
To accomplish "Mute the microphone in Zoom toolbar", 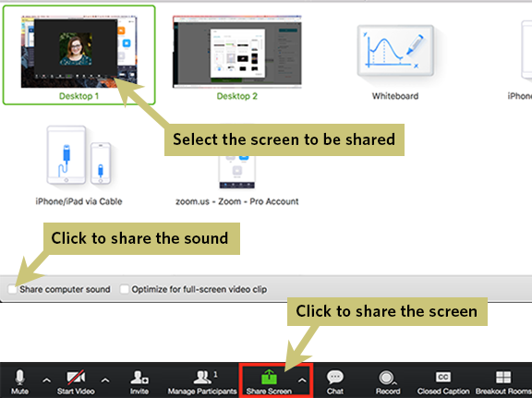I will (x=19, y=382).
